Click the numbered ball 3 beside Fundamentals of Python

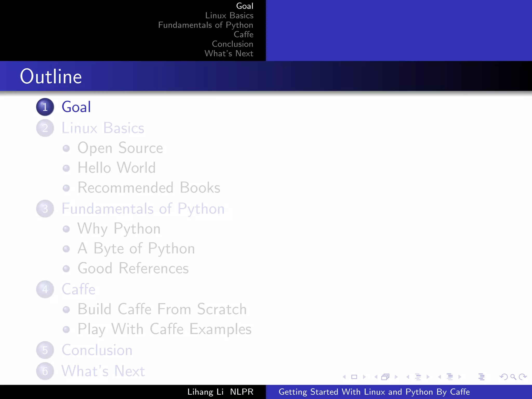point(45,209)
